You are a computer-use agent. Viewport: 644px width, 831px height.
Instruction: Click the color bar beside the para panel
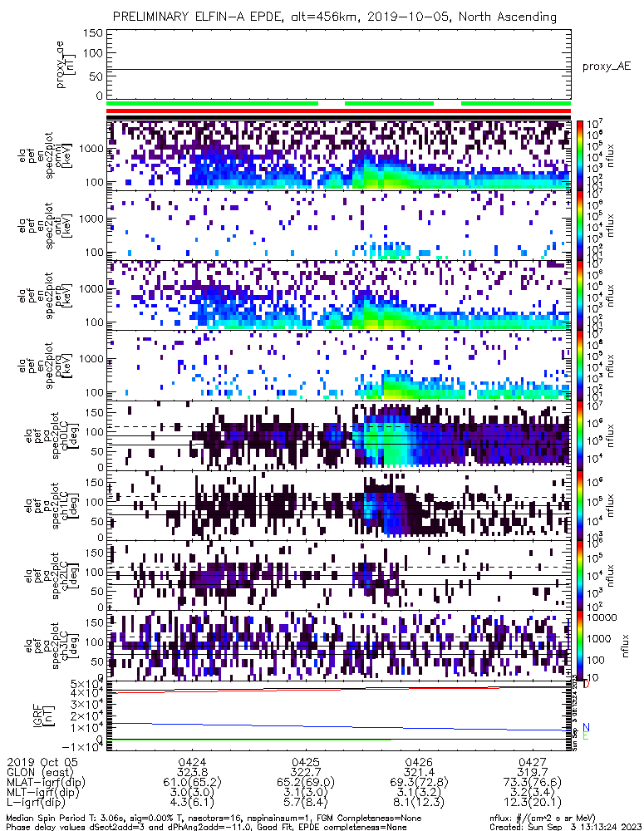pyautogui.click(x=580, y=365)
